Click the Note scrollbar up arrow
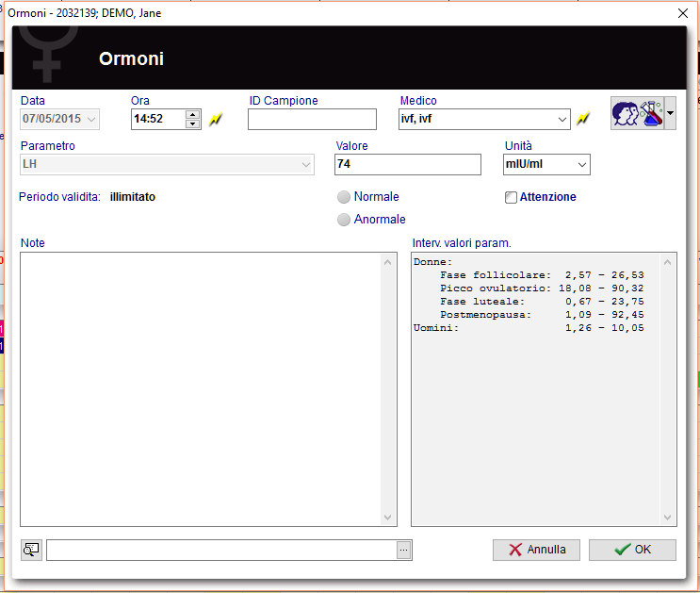The image size is (700, 593). pyautogui.click(x=387, y=262)
